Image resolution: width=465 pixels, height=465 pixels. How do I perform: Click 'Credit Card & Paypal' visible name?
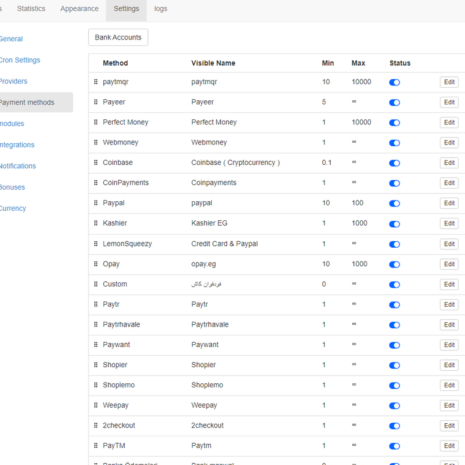[225, 244]
